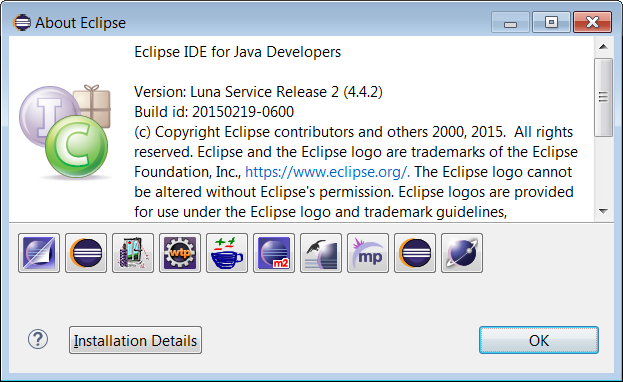Click the Eclipse logo feature button left of the graph-editor icon
Screen dimensions: 623x382
(86, 253)
